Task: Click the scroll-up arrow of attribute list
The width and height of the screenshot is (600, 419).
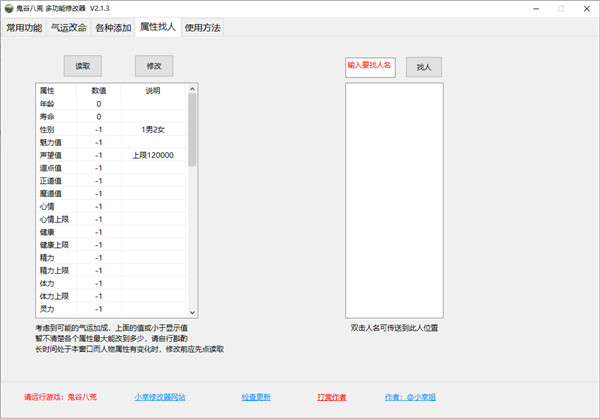Action: coord(192,89)
